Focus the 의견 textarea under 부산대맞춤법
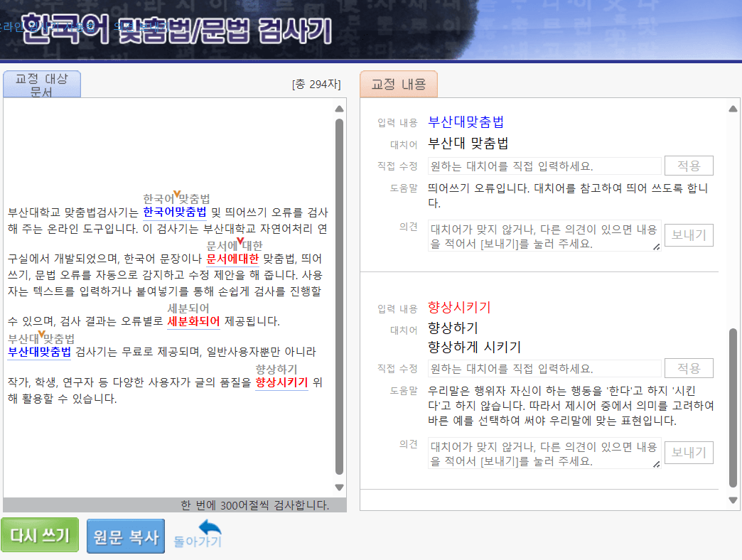742x560 pixels. coord(544,235)
